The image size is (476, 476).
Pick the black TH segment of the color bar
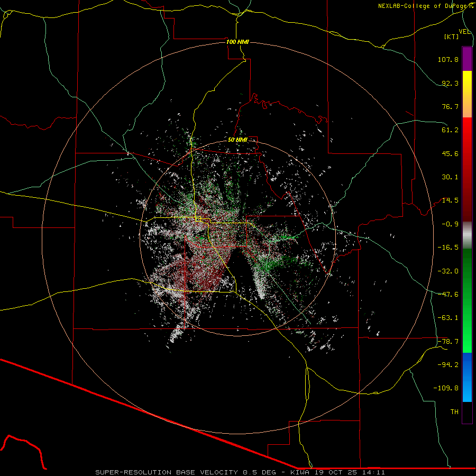[467, 413]
